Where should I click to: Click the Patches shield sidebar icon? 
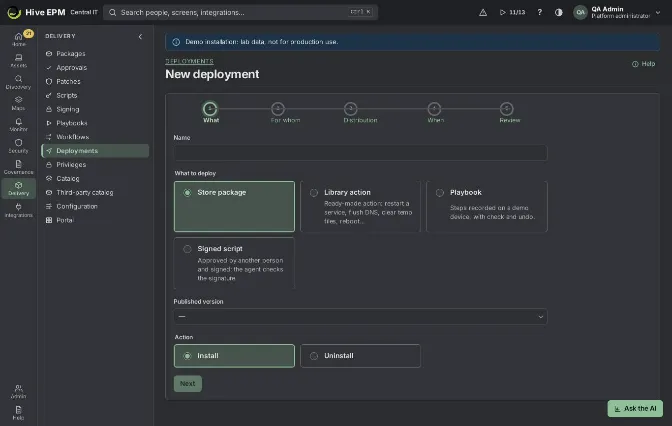(49, 81)
